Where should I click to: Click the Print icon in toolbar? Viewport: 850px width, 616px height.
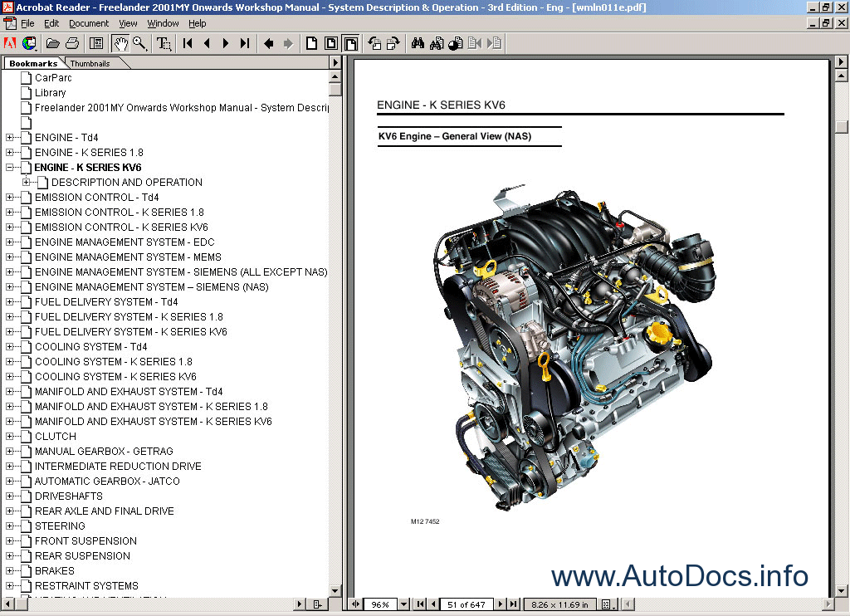click(72, 43)
